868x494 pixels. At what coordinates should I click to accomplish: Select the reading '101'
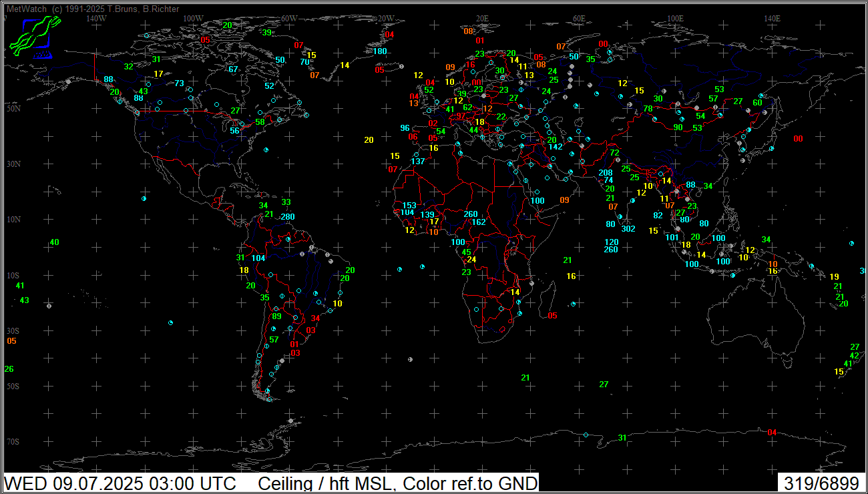tap(672, 238)
